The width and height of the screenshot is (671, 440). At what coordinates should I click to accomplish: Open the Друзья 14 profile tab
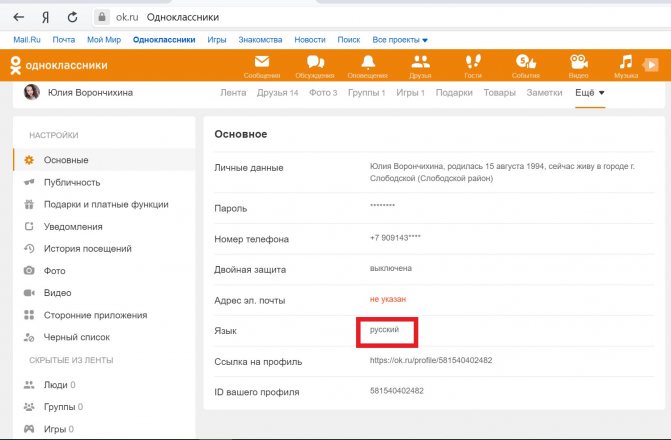[277, 93]
